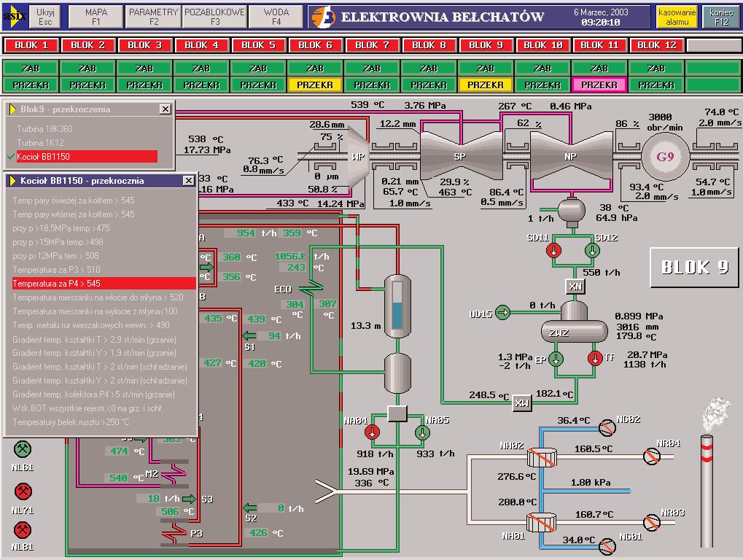
Task: Click the UD15 green pump icon
Action: [503, 313]
